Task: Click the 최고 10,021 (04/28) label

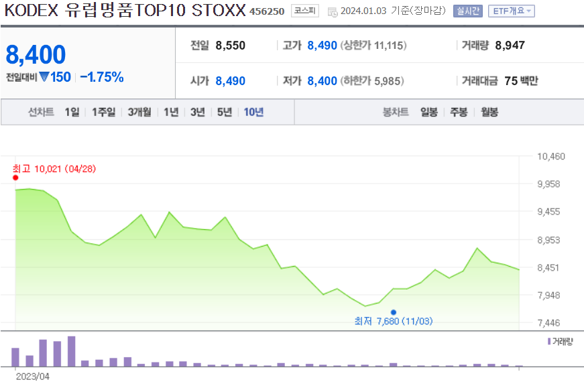Action: [54, 169]
